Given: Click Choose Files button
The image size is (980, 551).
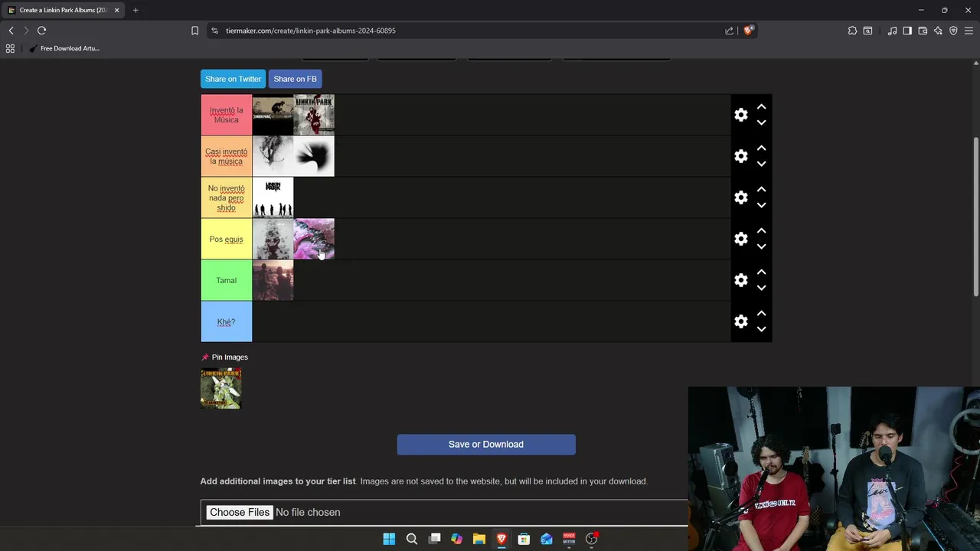Looking at the screenshot, I should (x=240, y=512).
